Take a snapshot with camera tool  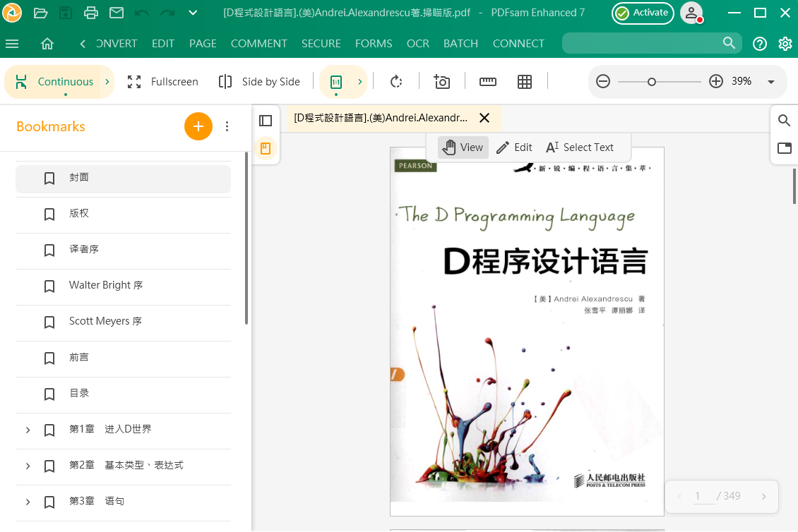(x=442, y=81)
